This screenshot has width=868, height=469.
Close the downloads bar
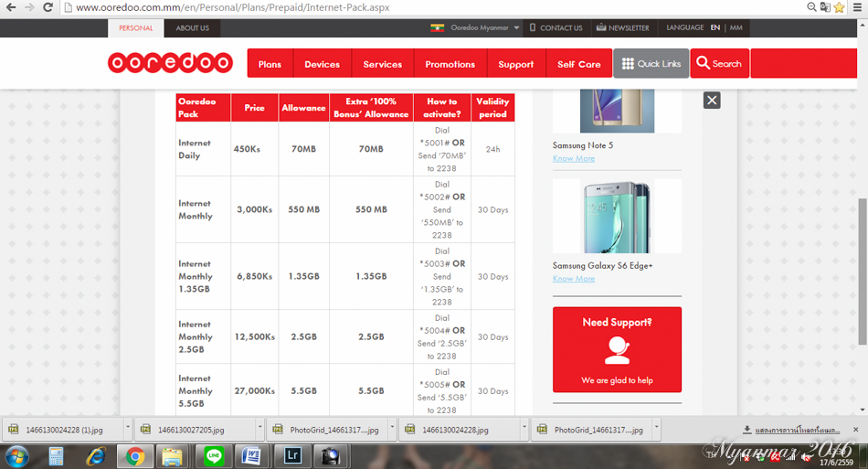(856, 430)
